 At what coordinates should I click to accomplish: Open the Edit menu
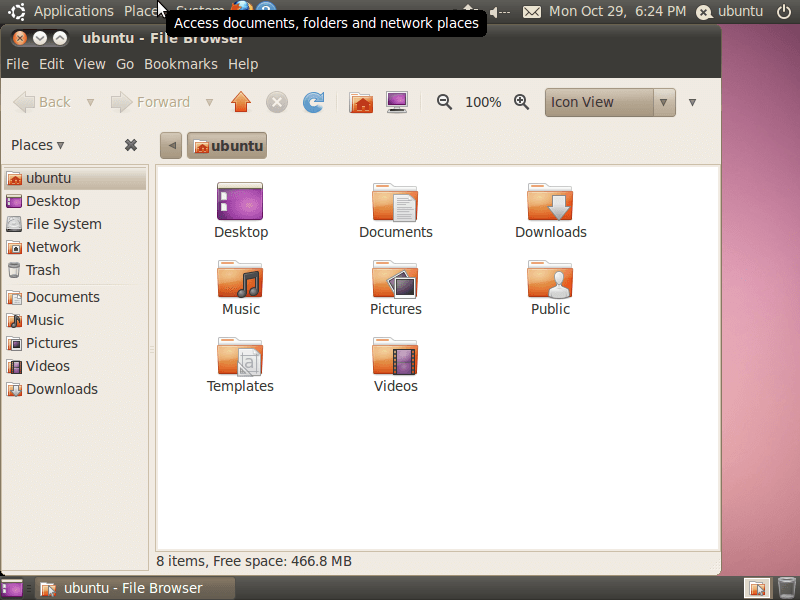pyautogui.click(x=52, y=64)
